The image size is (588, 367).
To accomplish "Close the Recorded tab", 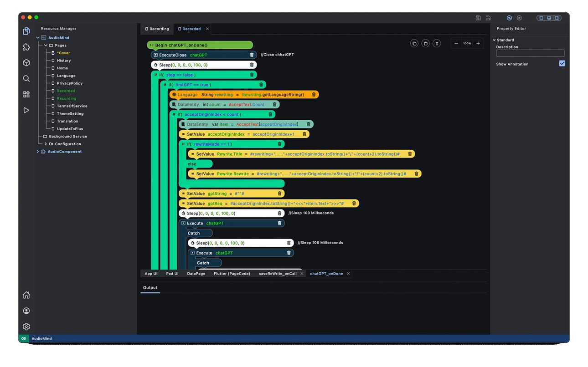I will [x=207, y=29].
